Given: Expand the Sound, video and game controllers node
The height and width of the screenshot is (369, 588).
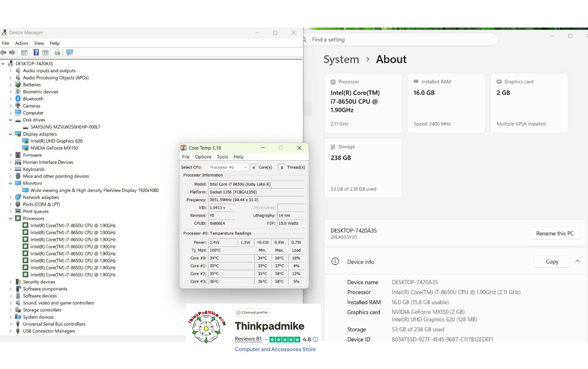Looking at the screenshot, I should tap(11, 303).
